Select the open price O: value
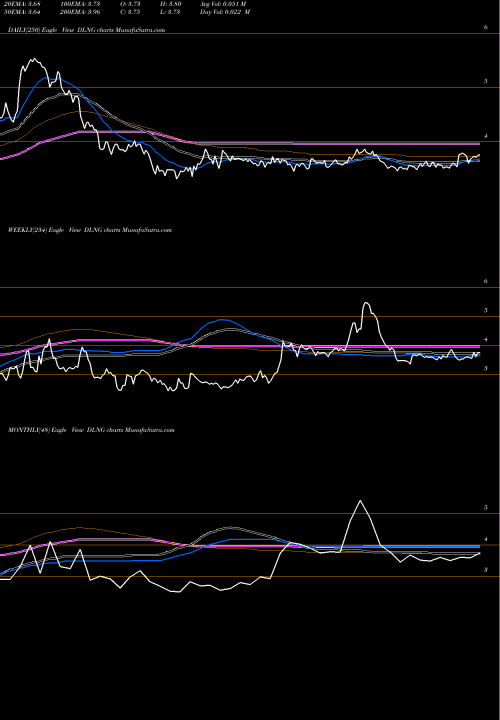 [131, 4]
